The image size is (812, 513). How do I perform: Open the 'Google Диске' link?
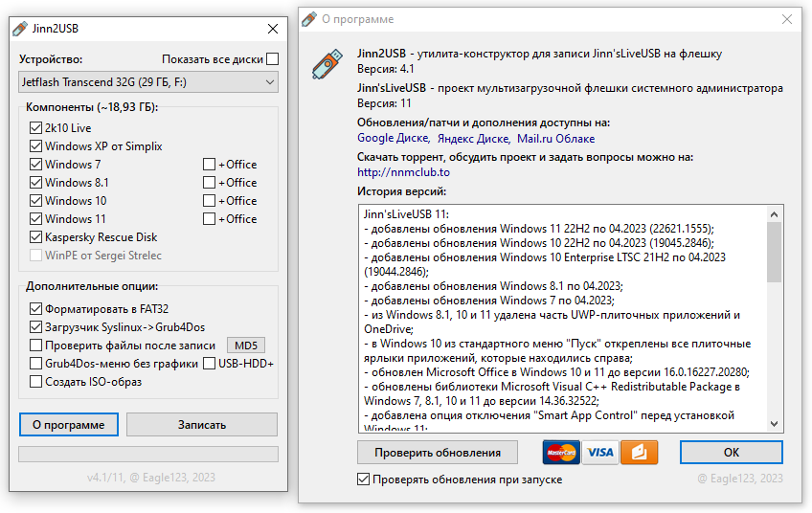(x=393, y=138)
